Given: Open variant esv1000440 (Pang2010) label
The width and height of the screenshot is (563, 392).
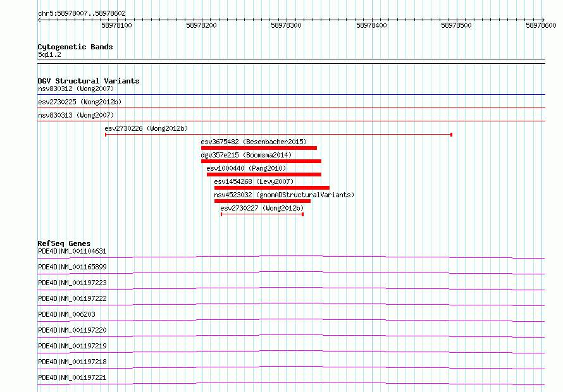Looking at the screenshot, I should 246,168.
